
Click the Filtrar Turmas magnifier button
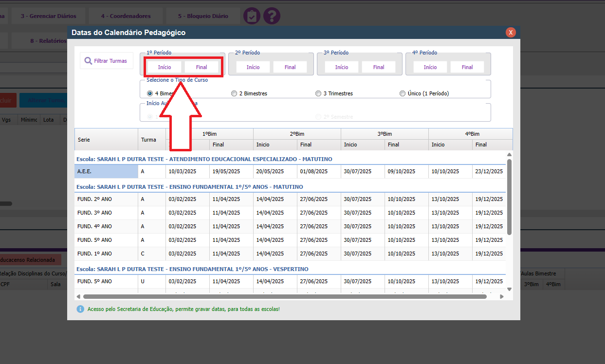click(x=106, y=61)
